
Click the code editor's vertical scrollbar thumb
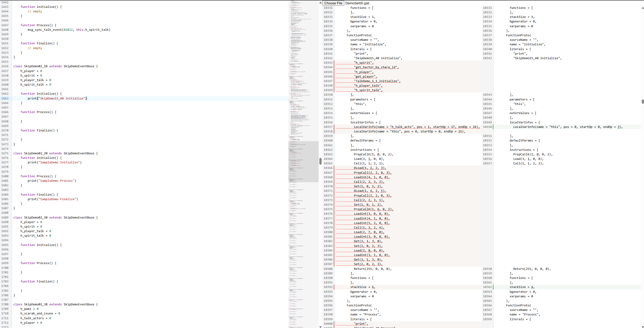320,161
